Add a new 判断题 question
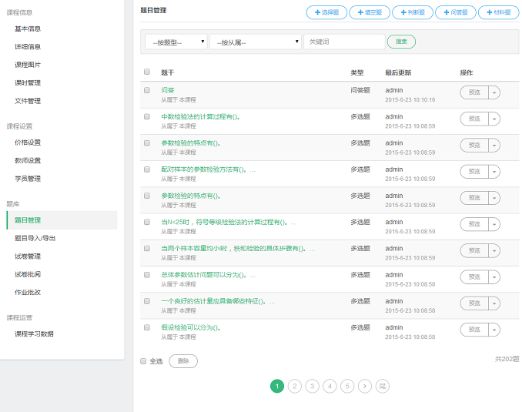Image resolution: width=522 pixels, height=412 pixels. click(x=412, y=12)
